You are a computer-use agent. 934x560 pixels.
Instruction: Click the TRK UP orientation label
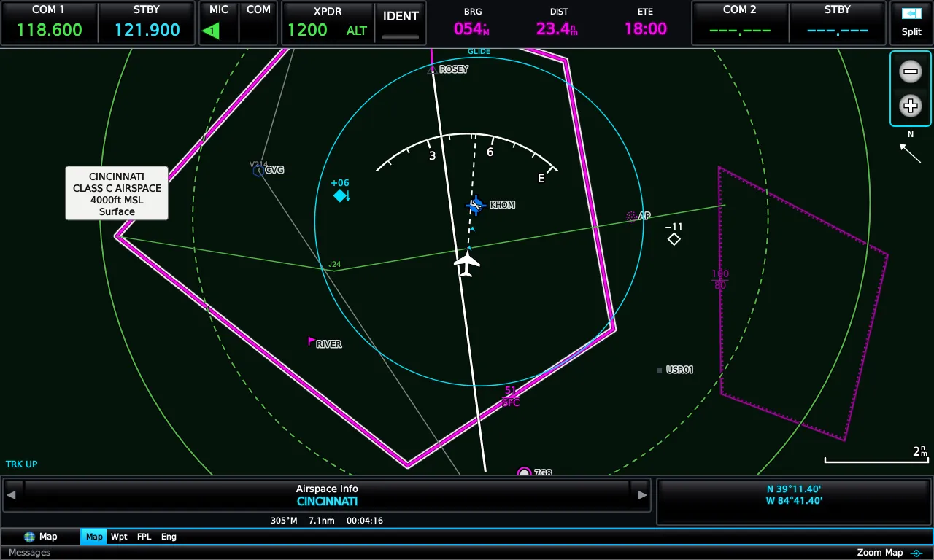click(22, 464)
